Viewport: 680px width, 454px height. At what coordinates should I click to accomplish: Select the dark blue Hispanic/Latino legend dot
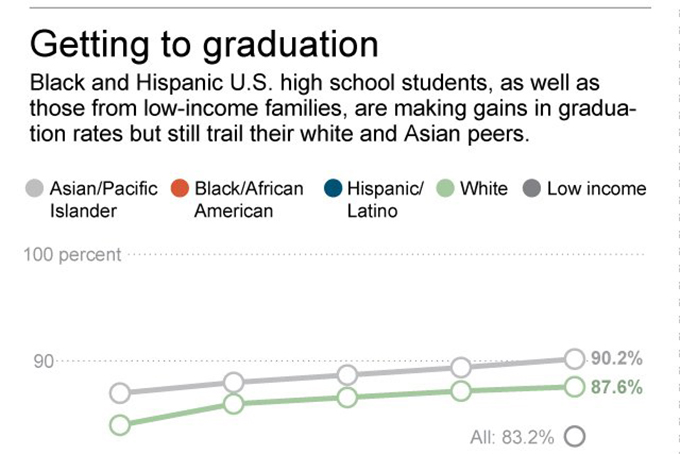tap(334, 188)
